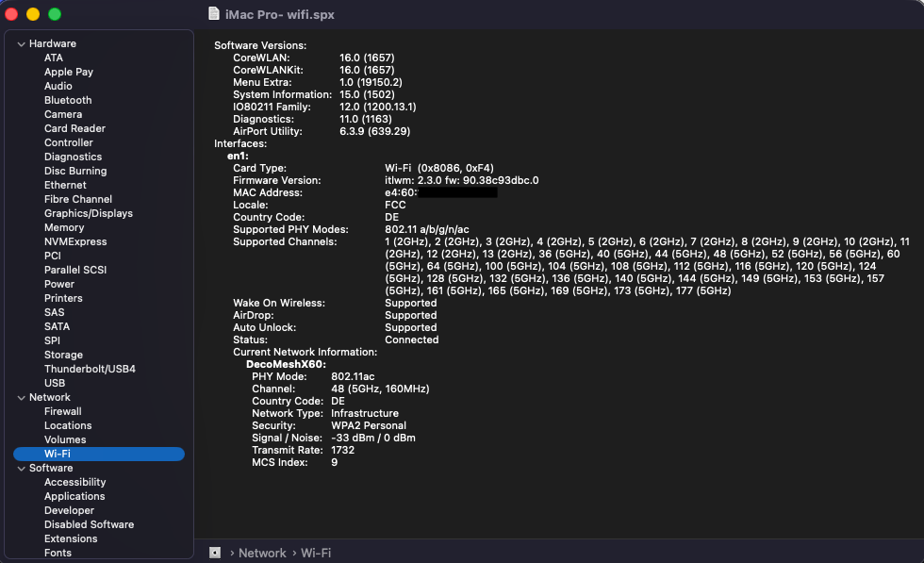Click the yellow minimize window button

click(33, 14)
